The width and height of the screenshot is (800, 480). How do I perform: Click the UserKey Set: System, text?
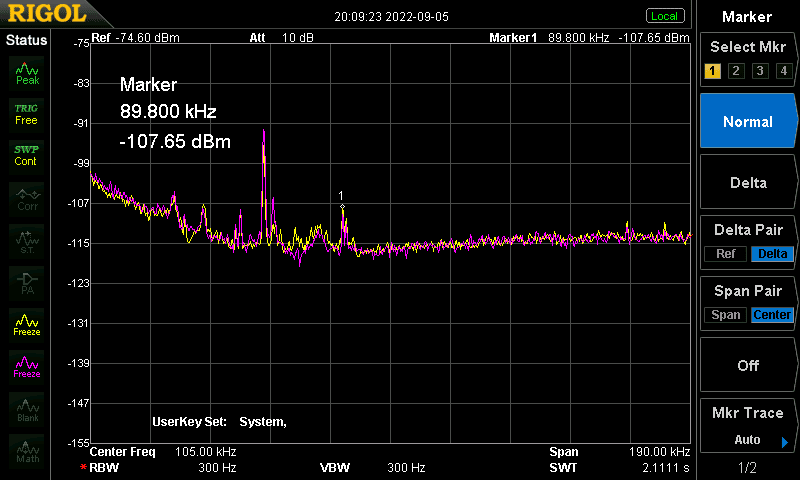[219, 422]
